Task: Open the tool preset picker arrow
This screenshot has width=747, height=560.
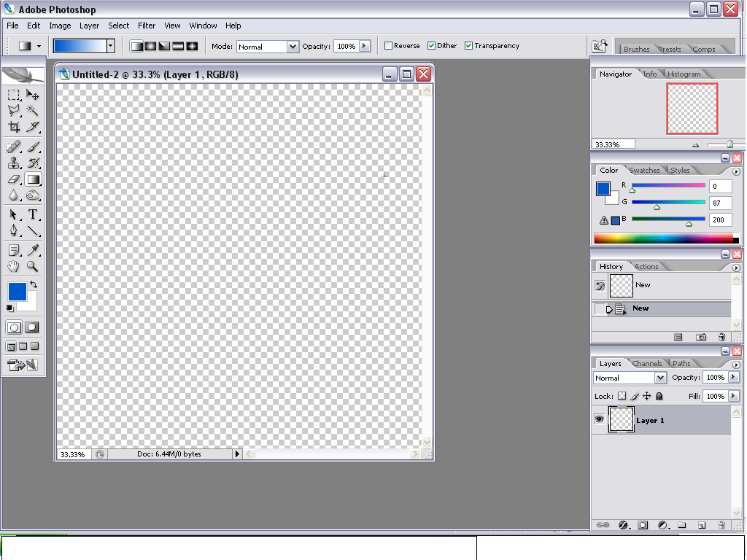Action: coord(39,46)
